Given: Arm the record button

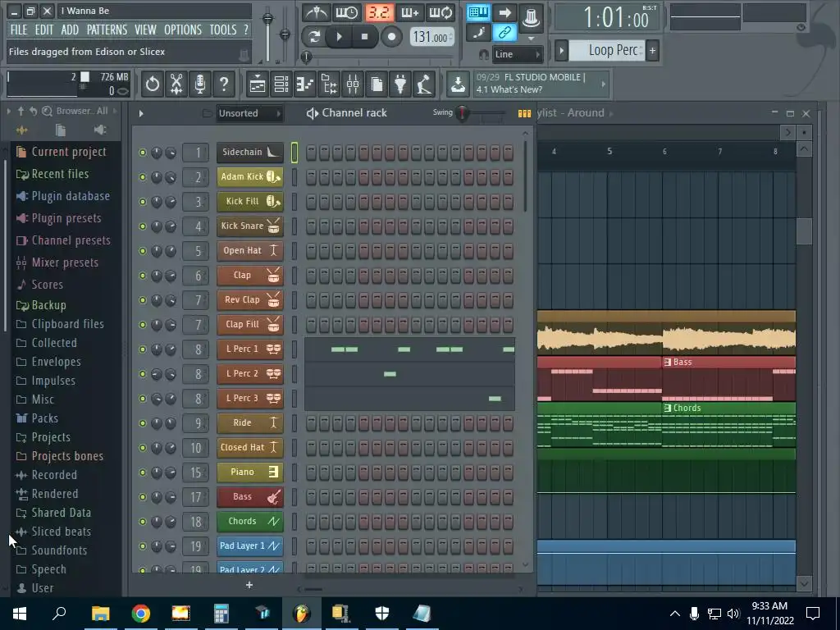Looking at the screenshot, I should (x=391, y=36).
